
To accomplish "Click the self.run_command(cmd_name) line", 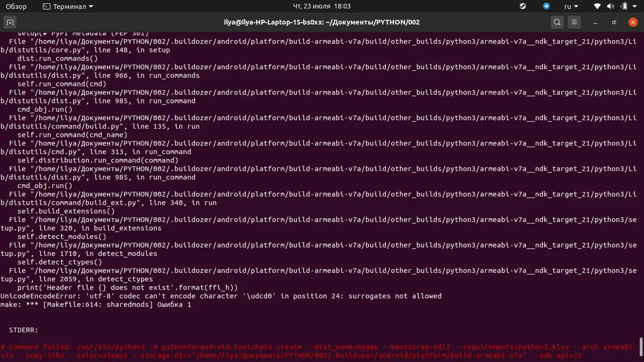I will pyautogui.click(x=72, y=135).
